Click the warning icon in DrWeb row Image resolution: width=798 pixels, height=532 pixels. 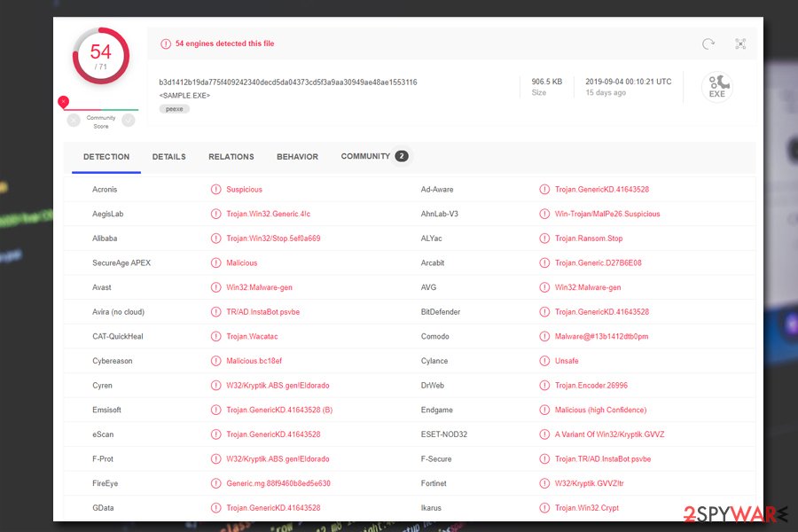544,386
